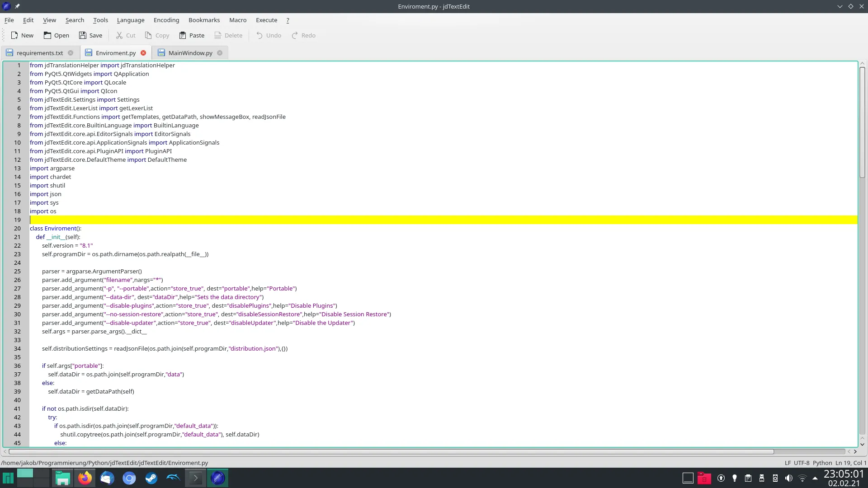Open the volume control tray icon
The image size is (868, 488).
click(x=789, y=478)
